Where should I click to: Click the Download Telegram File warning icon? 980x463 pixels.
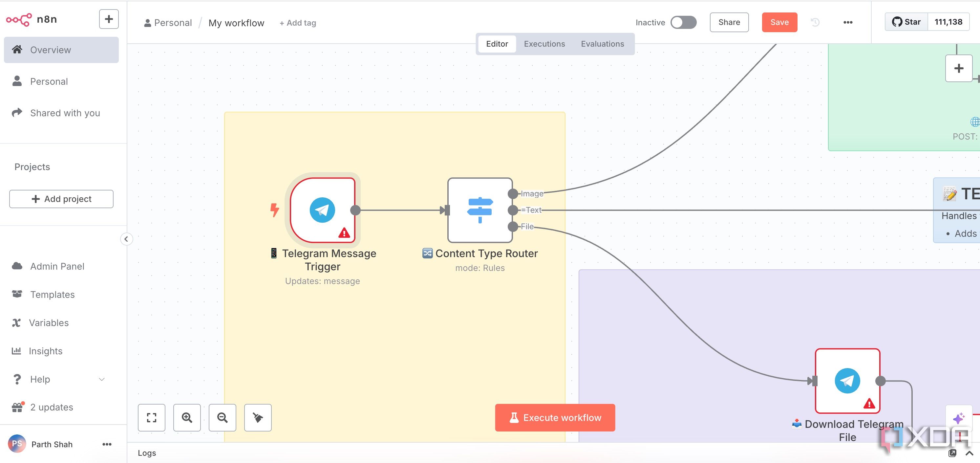tap(869, 404)
